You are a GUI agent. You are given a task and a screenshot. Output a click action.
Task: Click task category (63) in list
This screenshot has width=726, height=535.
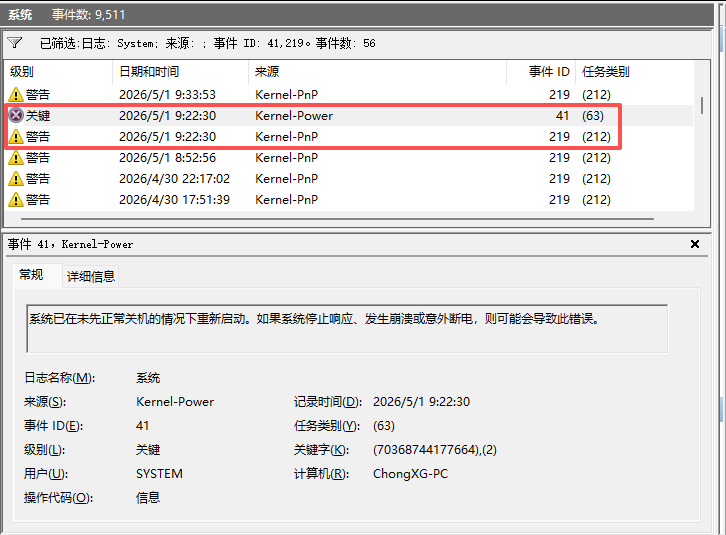(x=593, y=115)
